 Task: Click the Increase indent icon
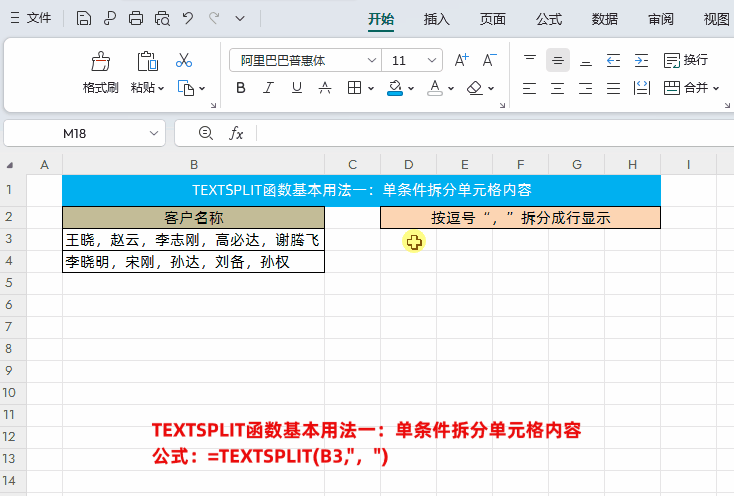[x=641, y=60]
